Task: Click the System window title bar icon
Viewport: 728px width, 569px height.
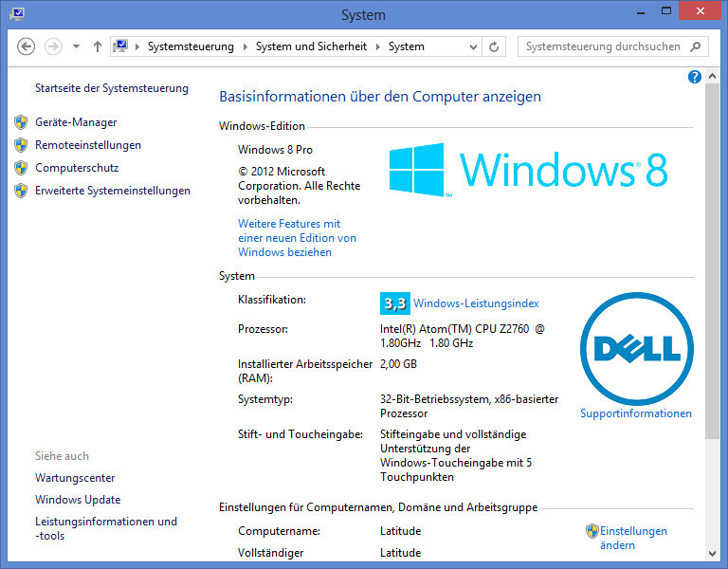Action: point(17,14)
